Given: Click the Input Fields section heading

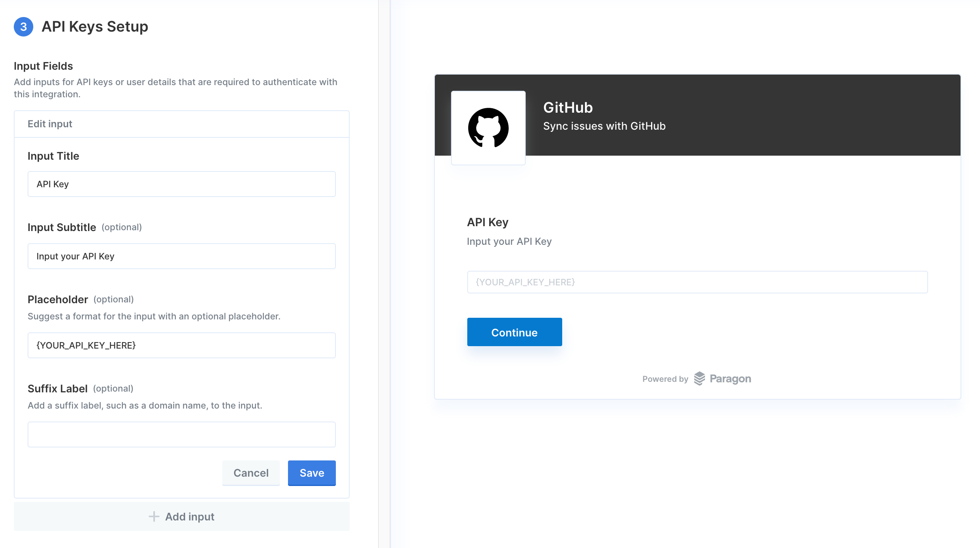Looking at the screenshot, I should point(43,66).
